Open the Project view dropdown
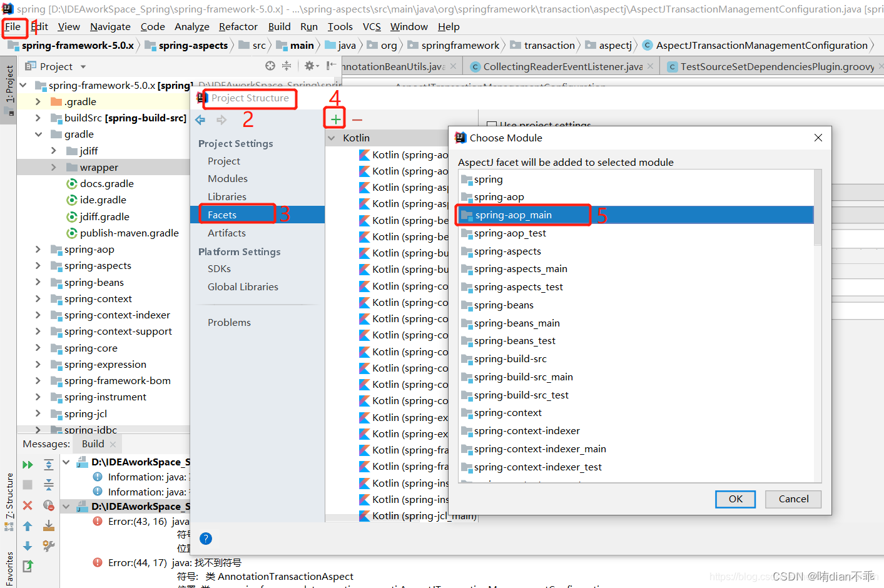 pos(83,66)
